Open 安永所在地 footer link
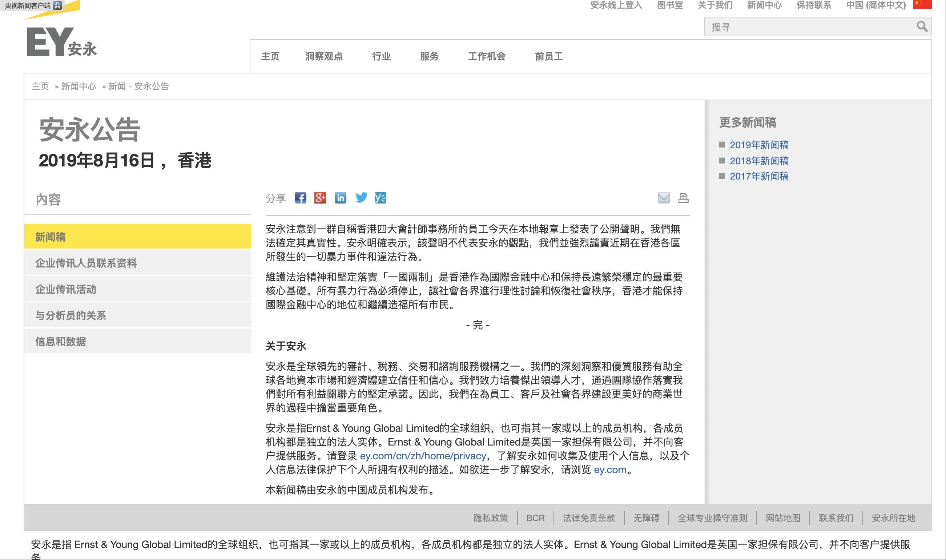Image resolution: width=946 pixels, height=560 pixels. click(894, 518)
